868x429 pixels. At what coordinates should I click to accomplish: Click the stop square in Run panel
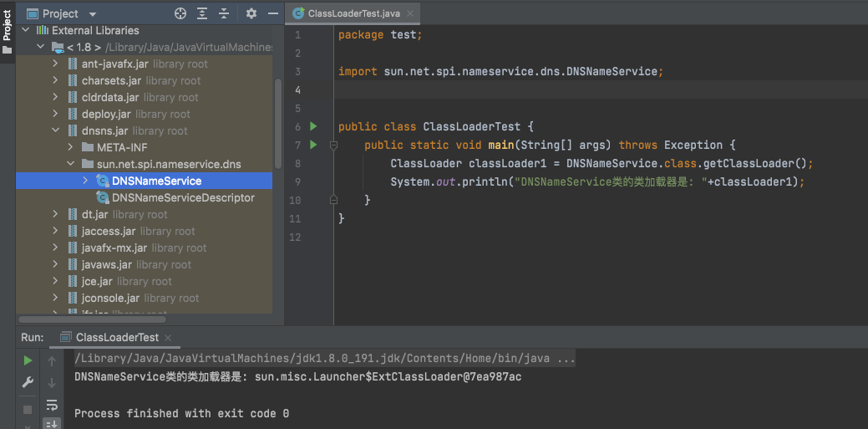28,410
